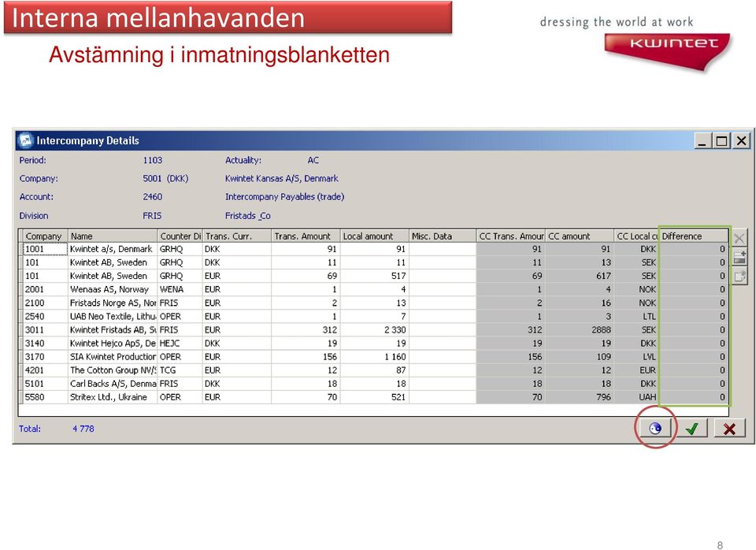
Task: Select company cell 5580
Action: (46, 397)
